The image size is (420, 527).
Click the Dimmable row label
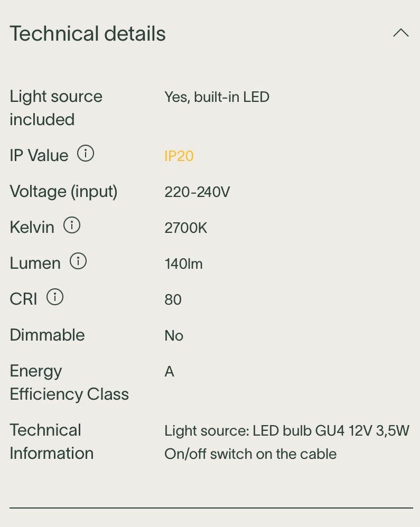pyautogui.click(x=47, y=335)
